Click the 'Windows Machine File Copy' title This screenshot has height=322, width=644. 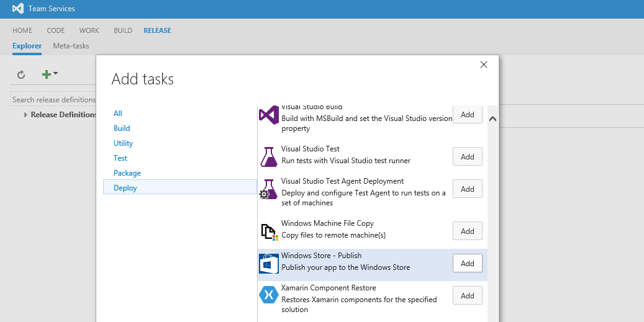coord(327,223)
